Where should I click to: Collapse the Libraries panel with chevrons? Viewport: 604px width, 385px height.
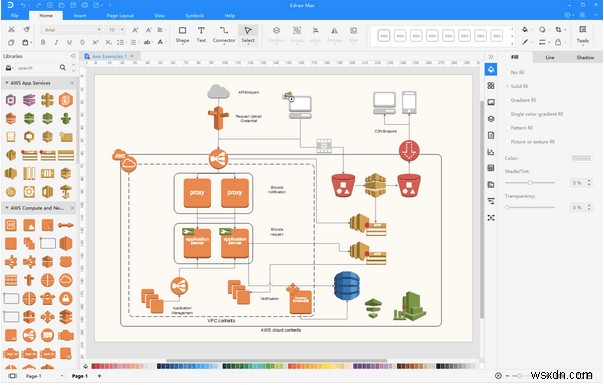pyautogui.click(x=73, y=56)
